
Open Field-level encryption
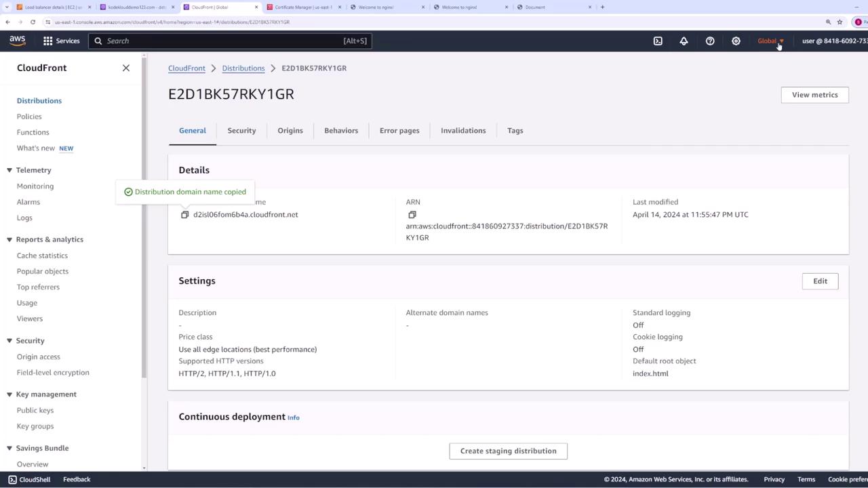pos(53,372)
